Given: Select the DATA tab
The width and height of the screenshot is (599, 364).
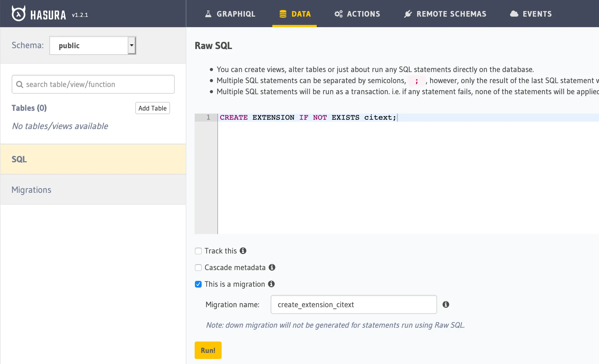Looking at the screenshot, I should pos(300,14).
